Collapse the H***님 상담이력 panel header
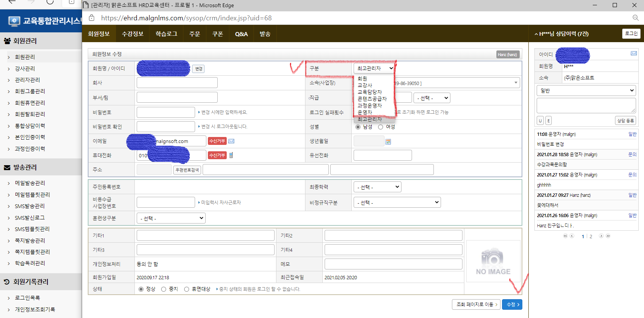This screenshot has height=318, width=644. [x=562, y=34]
